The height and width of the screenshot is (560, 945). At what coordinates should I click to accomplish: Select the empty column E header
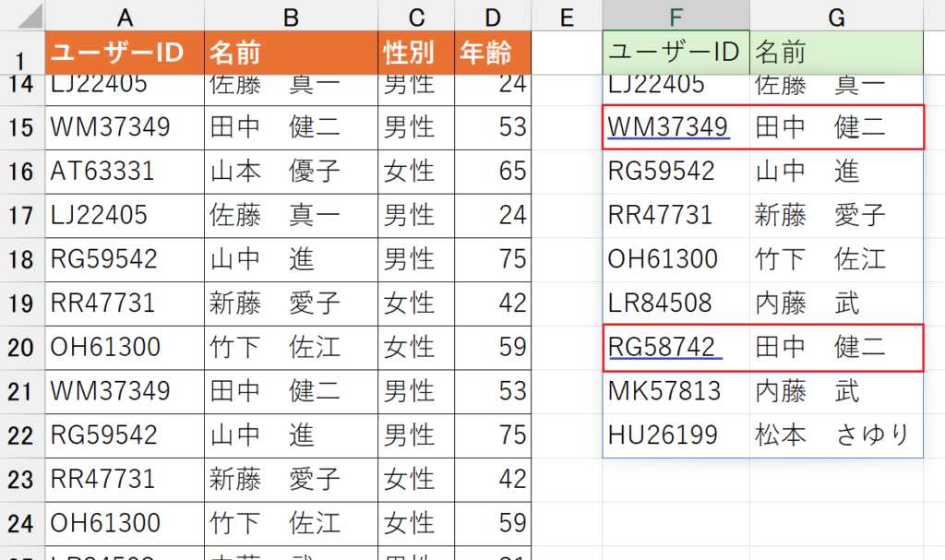[566, 14]
